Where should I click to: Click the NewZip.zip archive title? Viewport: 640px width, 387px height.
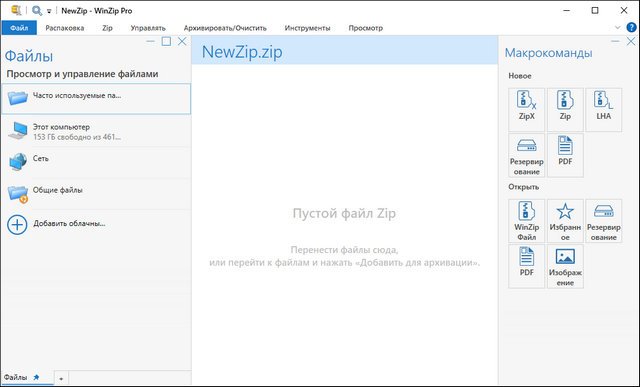coord(242,52)
